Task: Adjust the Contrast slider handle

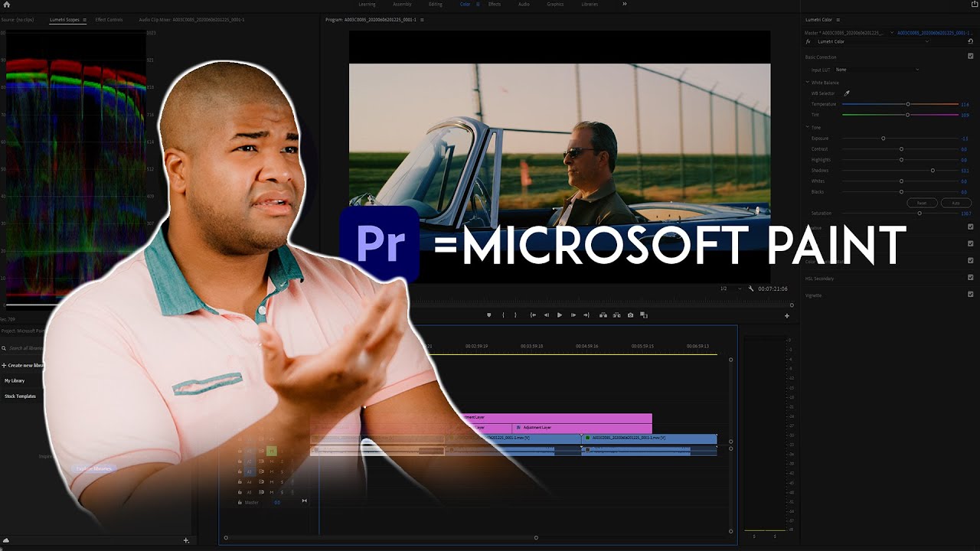Action: pos(901,149)
